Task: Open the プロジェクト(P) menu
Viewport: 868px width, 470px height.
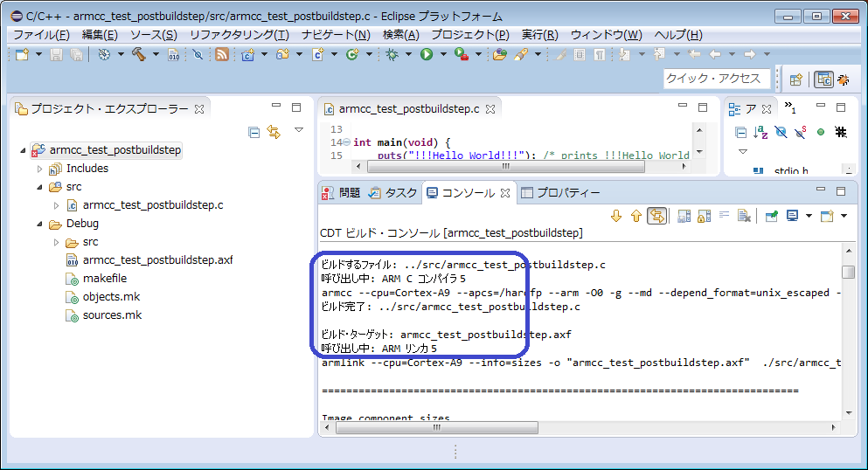Action: (x=470, y=35)
